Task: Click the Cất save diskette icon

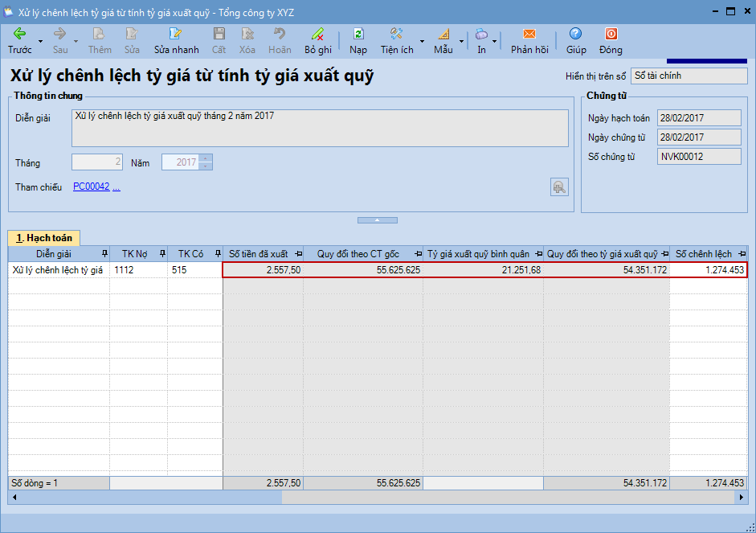Action: pos(219,33)
